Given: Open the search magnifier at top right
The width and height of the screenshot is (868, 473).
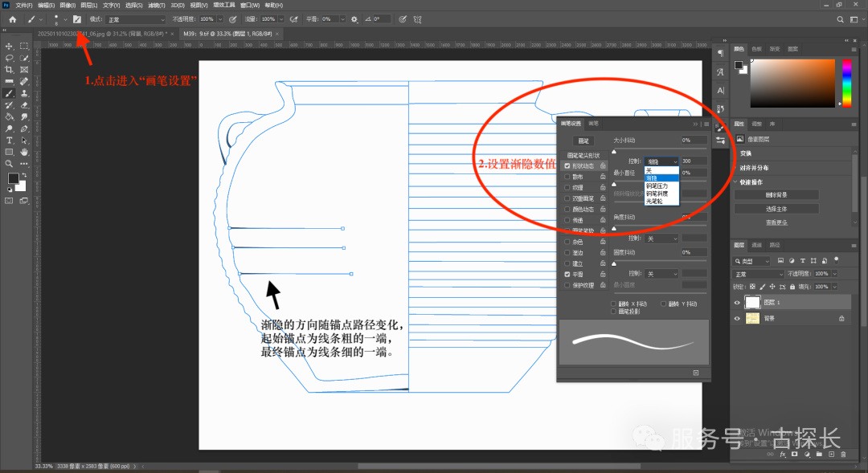Looking at the screenshot, I should click(x=840, y=19).
